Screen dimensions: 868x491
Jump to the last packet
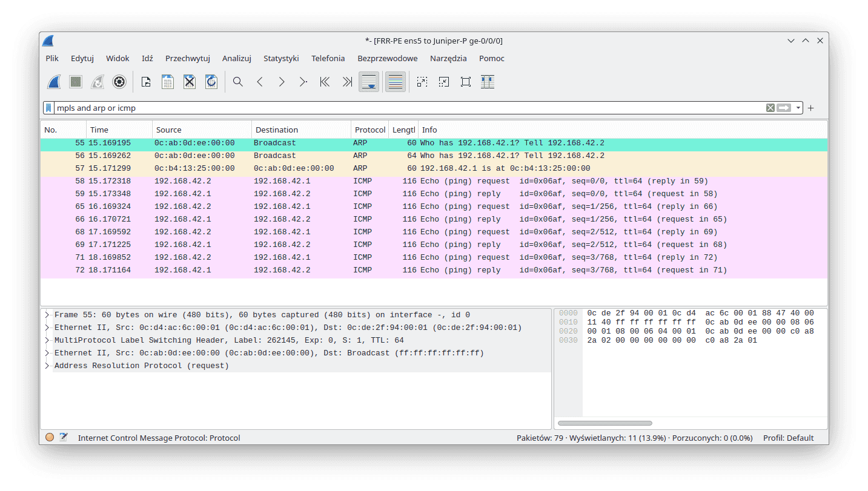tap(346, 82)
